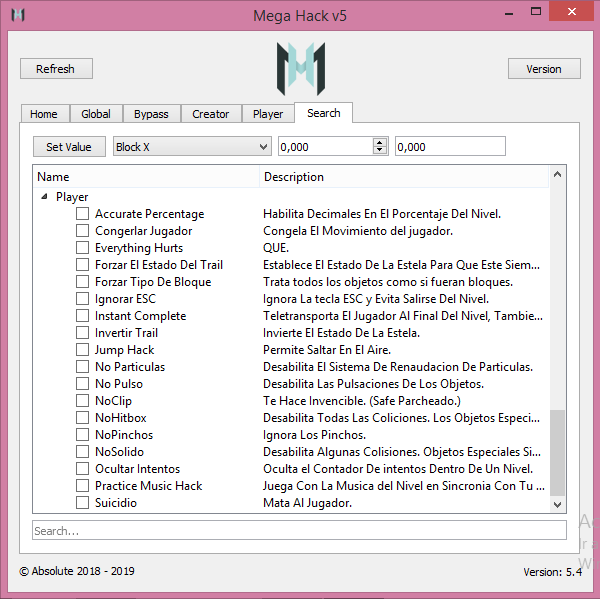Select the Search tab

(x=324, y=113)
